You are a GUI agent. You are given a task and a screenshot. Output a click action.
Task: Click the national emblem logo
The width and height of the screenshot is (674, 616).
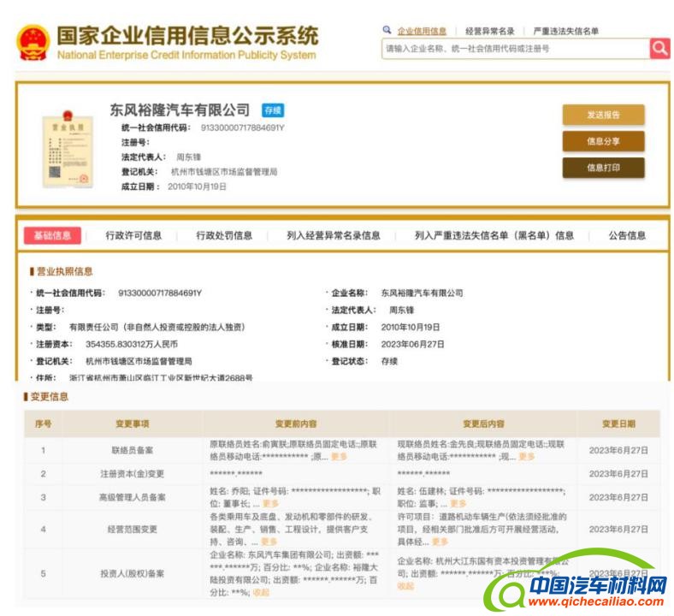[x=33, y=43]
